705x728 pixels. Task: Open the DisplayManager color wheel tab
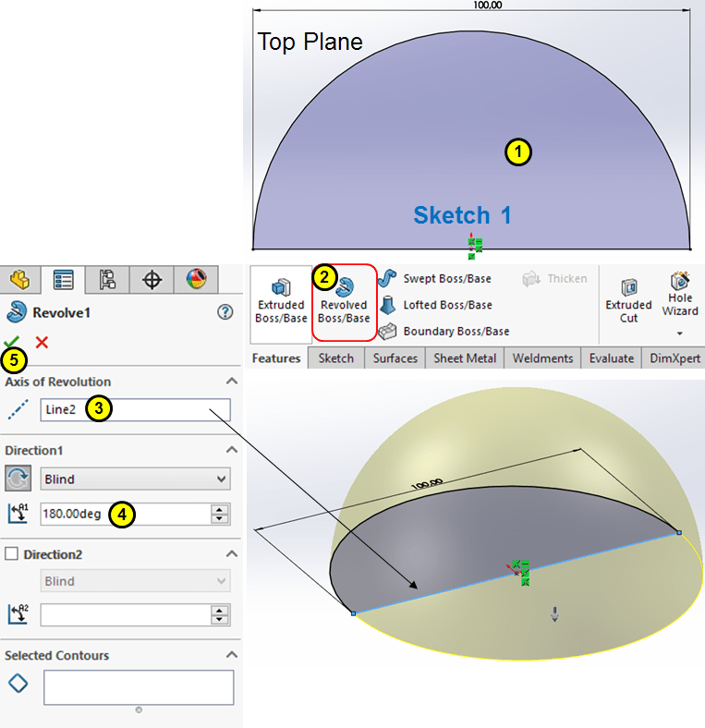pyautogui.click(x=197, y=279)
